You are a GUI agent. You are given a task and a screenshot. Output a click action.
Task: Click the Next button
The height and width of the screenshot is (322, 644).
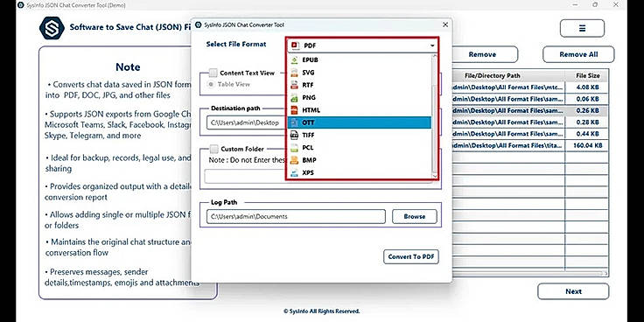click(x=573, y=291)
